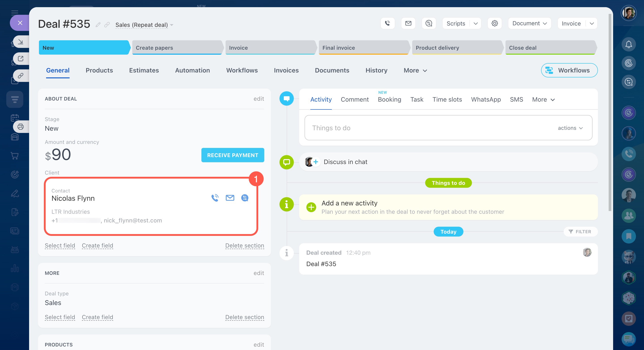Expand Sales (Repeat deal) pipeline selector

click(144, 25)
